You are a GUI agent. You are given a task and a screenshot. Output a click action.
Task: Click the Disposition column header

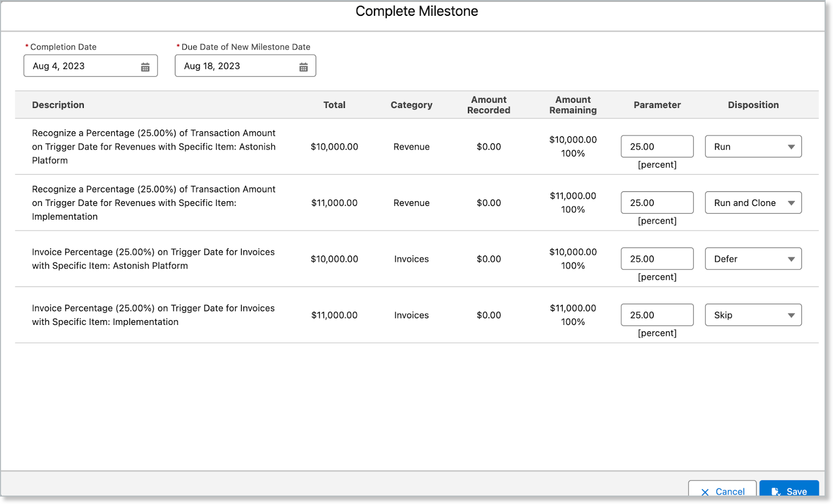(x=753, y=105)
